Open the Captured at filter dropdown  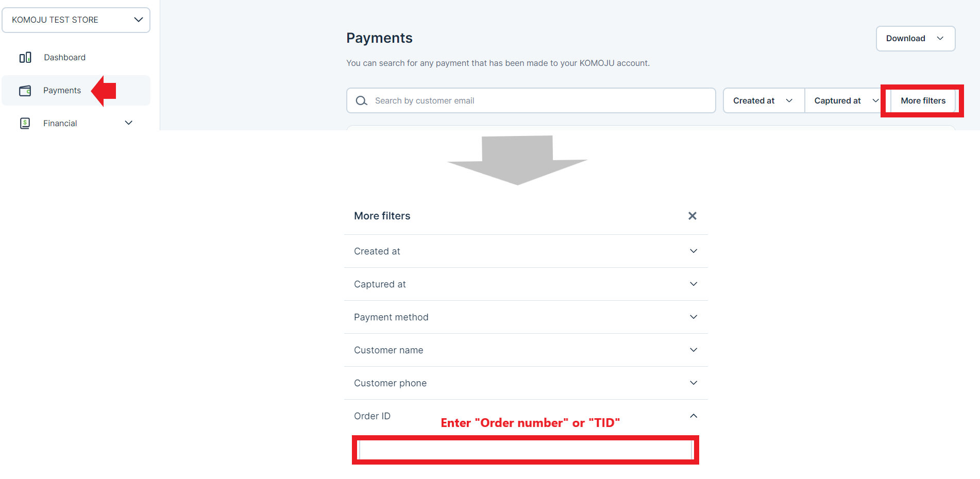844,101
